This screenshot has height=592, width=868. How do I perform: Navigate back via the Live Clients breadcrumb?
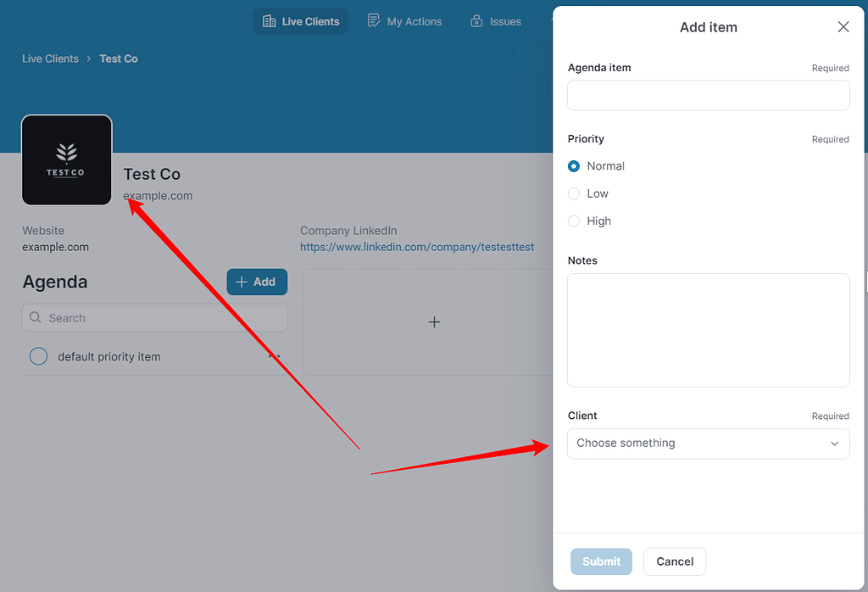pos(50,58)
